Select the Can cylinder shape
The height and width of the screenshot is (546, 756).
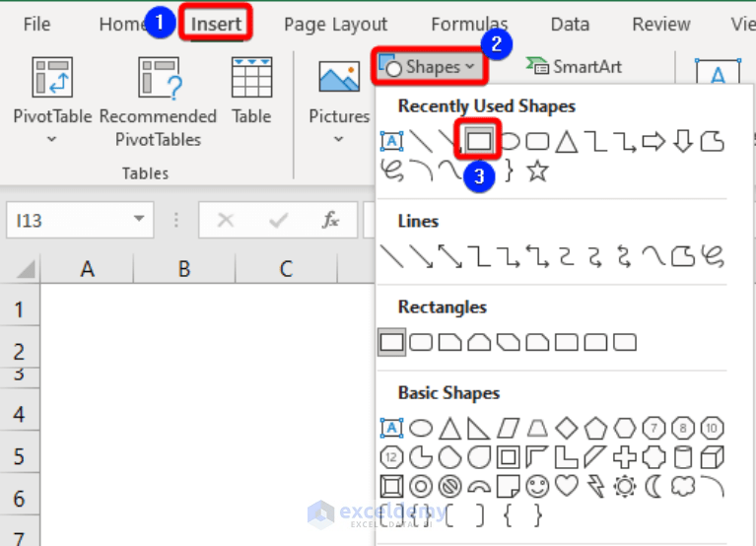tap(683, 457)
